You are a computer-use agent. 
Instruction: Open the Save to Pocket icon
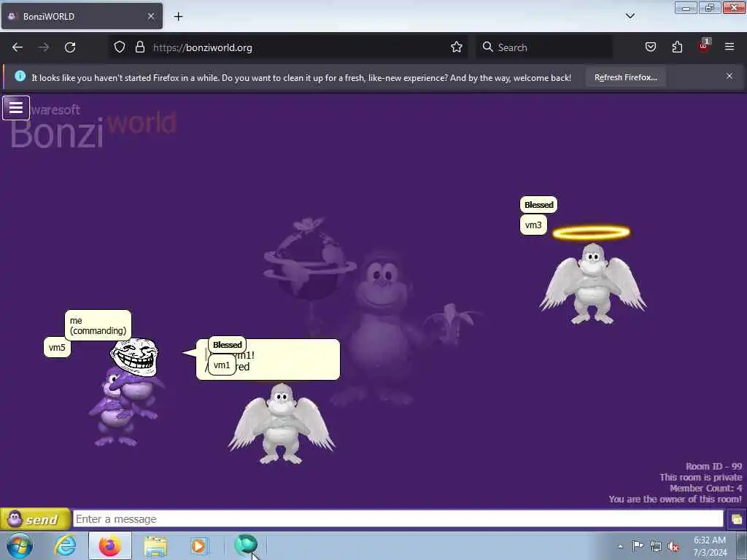650,47
